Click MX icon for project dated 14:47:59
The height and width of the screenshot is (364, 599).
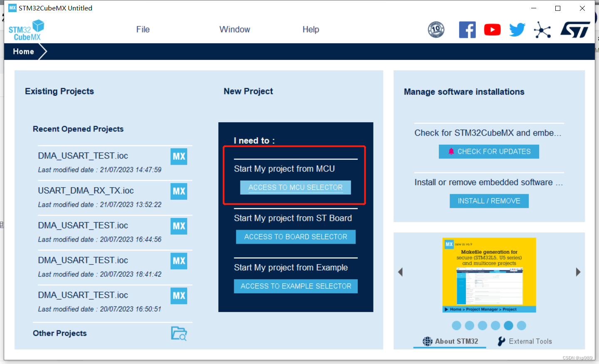(179, 156)
